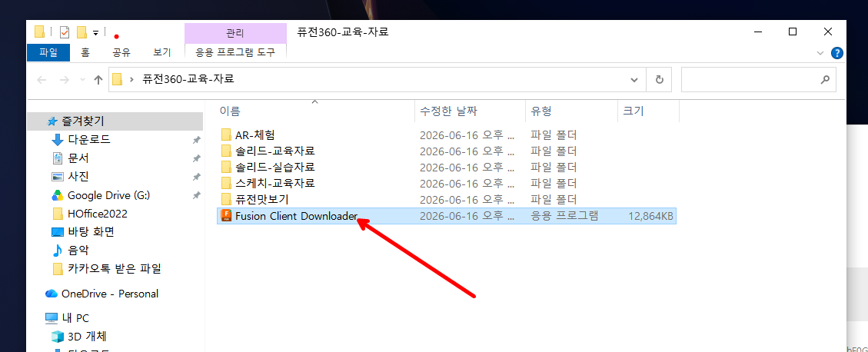The width and height of the screenshot is (868, 352).
Task: Maximize the Explorer window
Action: (x=792, y=32)
